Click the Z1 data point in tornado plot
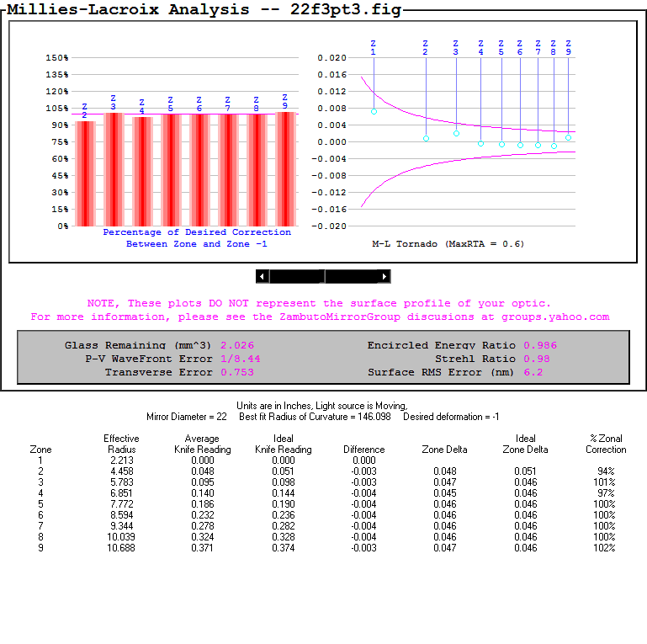Image resolution: width=647 pixels, height=644 pixels. coord(374,111)
